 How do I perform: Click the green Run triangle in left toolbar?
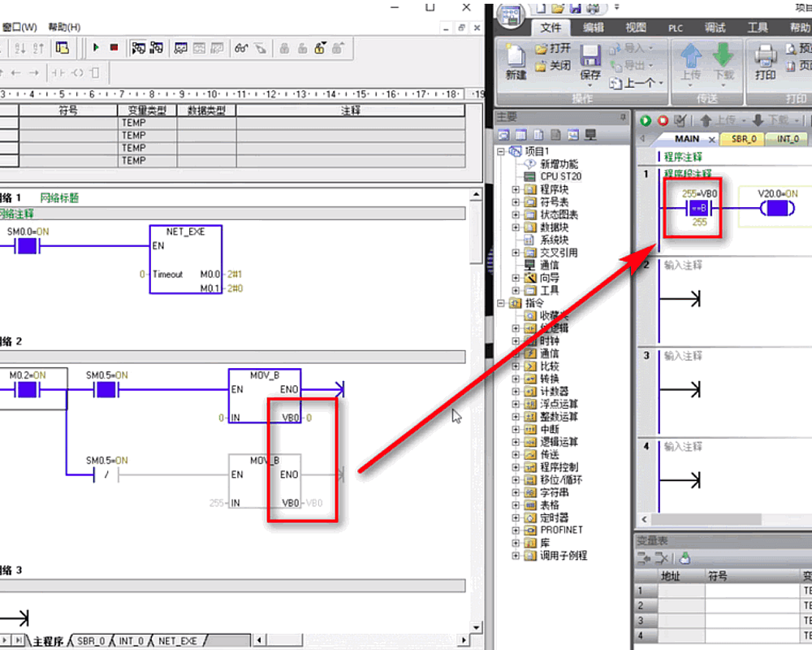tap(96, 48)
